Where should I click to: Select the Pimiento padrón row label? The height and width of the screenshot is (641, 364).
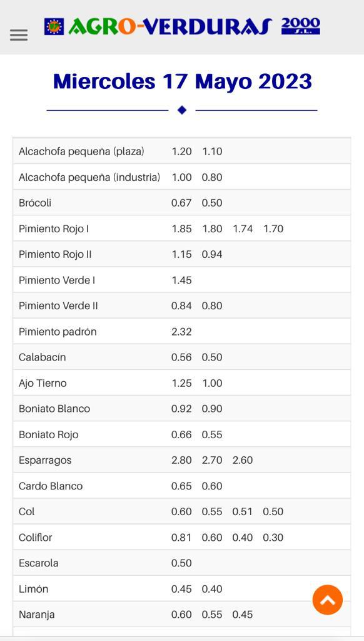click(58, 332)
